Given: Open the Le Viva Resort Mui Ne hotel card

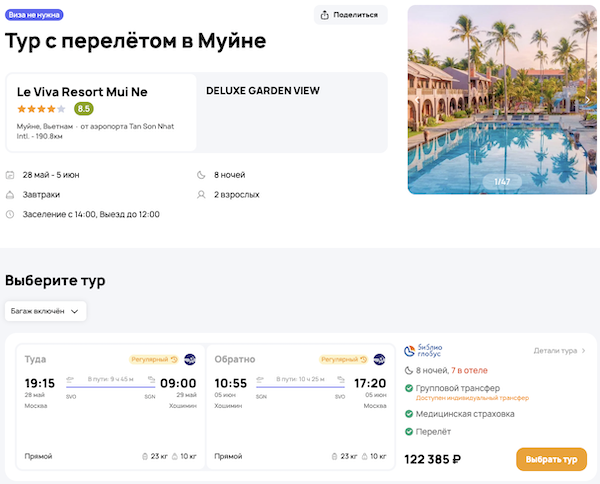Looking at the screenshot, I should (x=101, y=112).
